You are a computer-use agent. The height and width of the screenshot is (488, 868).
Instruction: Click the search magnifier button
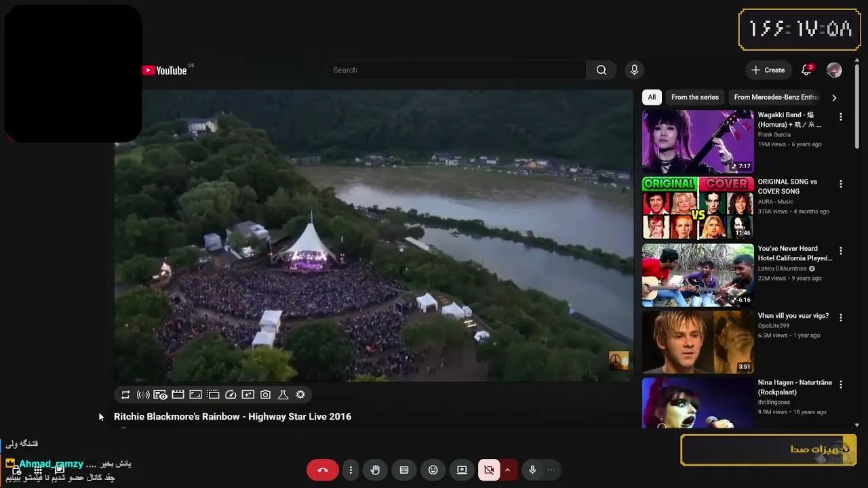[x=601, y=70]
